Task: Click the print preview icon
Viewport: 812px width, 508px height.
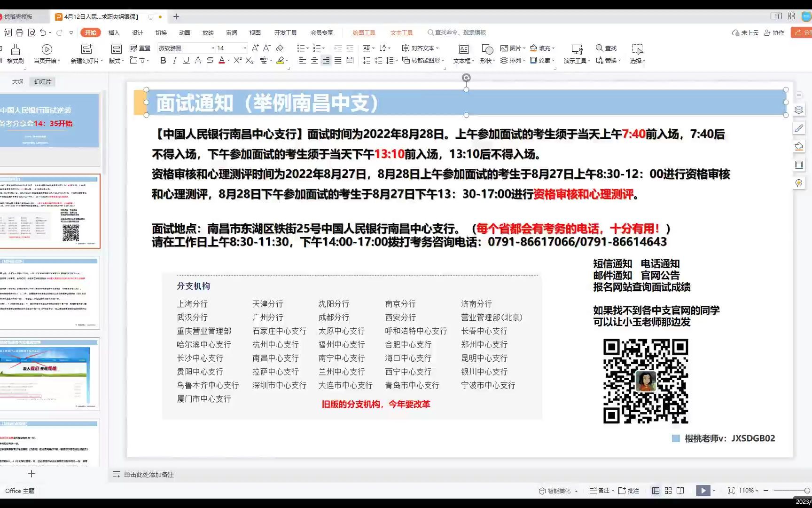Action: [31, 32]
